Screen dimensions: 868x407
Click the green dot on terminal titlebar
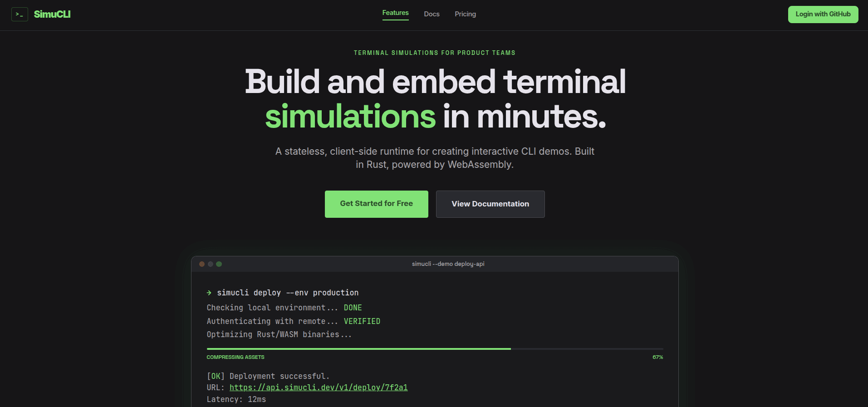219,264
